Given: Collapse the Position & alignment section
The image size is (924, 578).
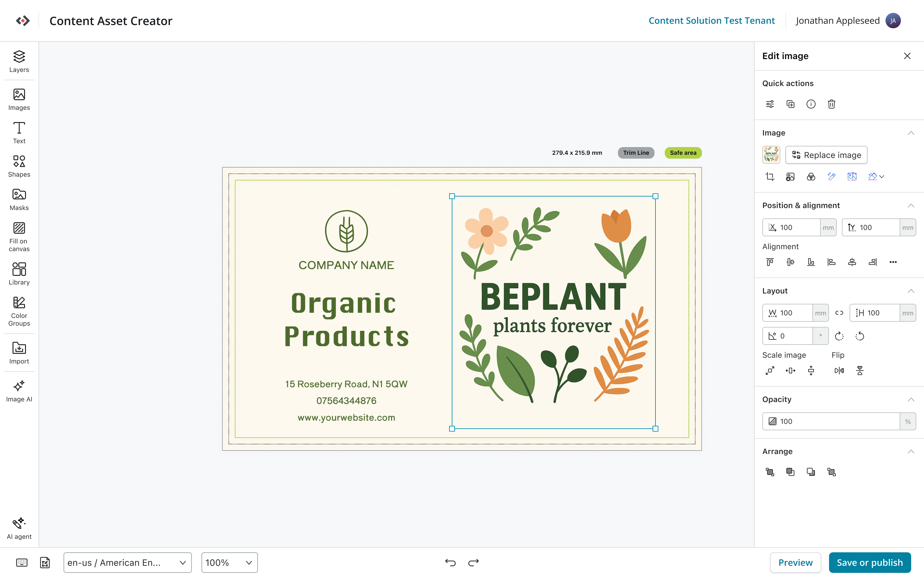Looking at the screenshot, I should pyautogui.click(x=911, y=206).
